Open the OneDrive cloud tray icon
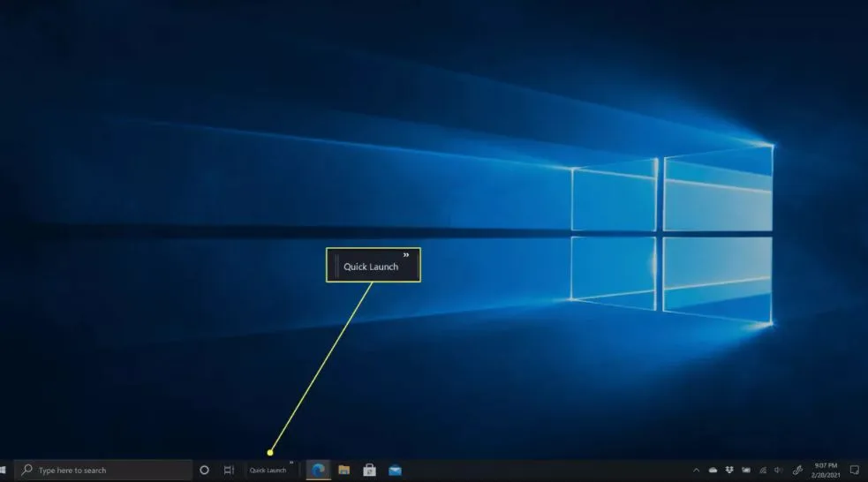 (713, 471)
